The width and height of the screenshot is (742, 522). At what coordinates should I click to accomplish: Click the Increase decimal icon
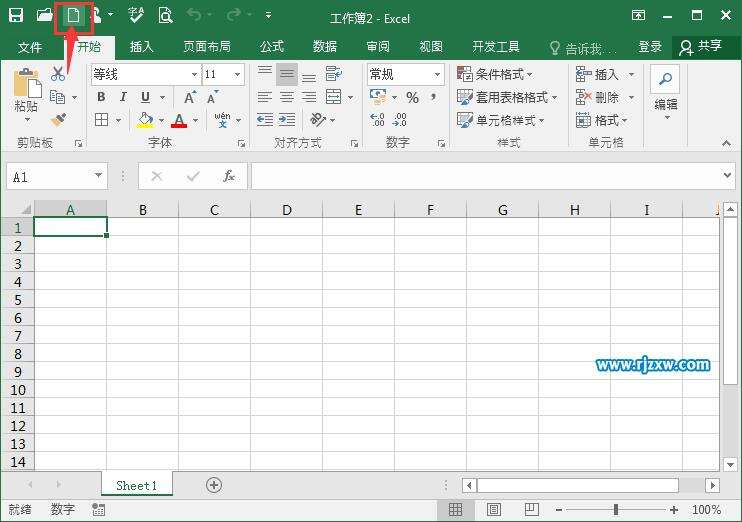(x=377, y=119)
